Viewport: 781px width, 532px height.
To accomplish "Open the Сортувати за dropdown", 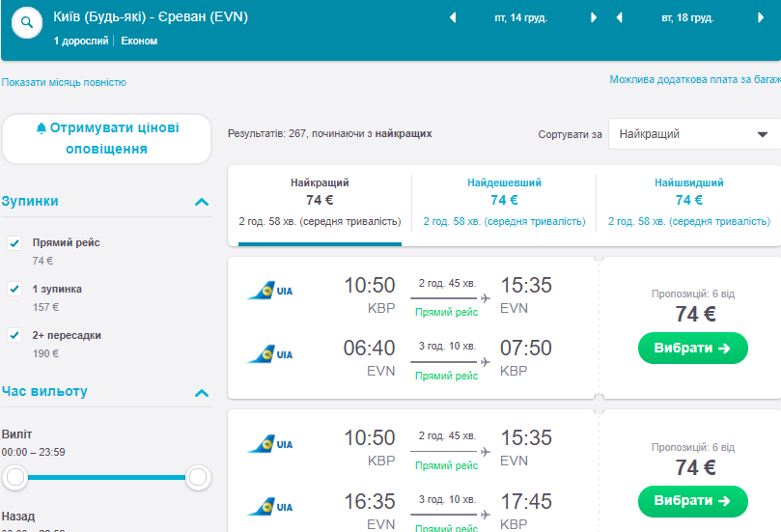I will pyautogui.click(x=693, y=134).
